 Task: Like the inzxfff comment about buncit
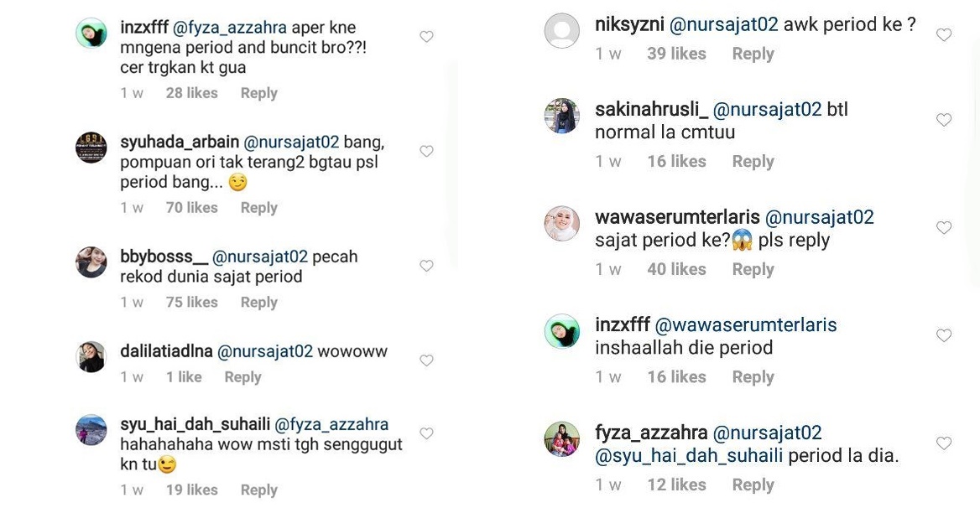pos(426,37)
